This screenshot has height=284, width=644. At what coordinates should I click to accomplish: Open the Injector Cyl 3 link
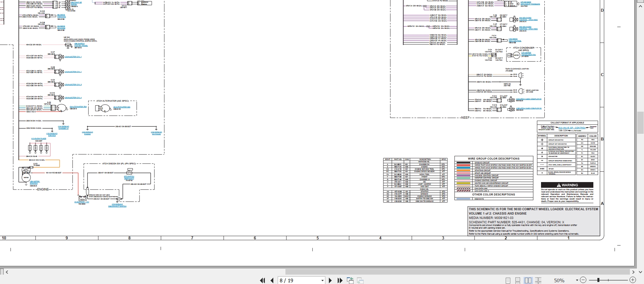pos(73,84)
